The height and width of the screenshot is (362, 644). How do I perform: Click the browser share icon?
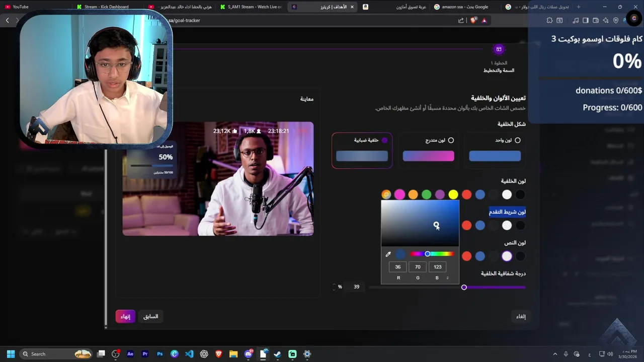tap(461, 21)
